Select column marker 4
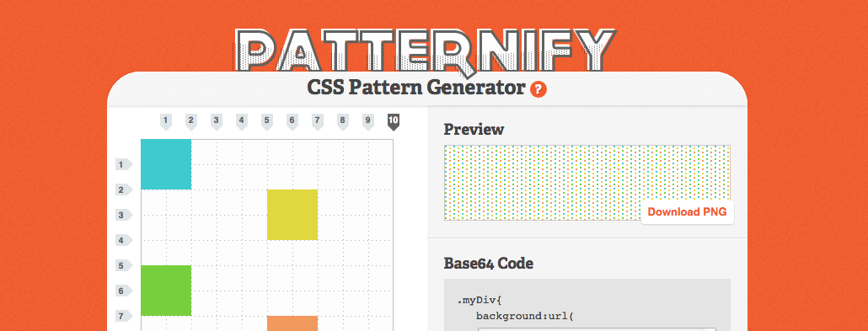The image size is (868, 331). [241, 122]
